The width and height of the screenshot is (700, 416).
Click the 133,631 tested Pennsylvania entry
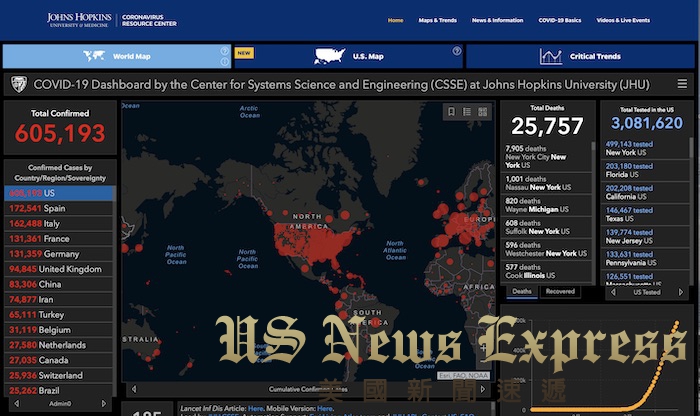(645, 258)
